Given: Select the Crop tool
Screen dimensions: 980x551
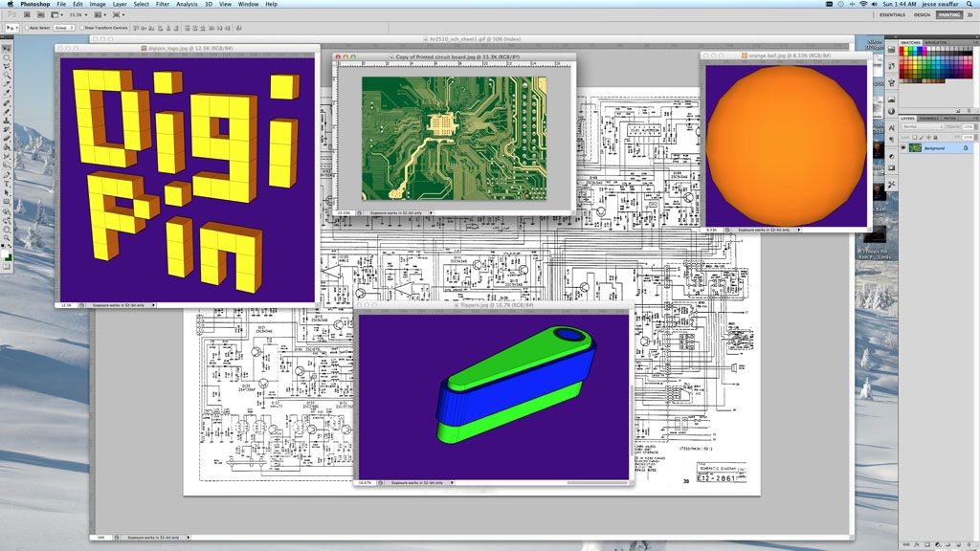Looking at the screenshot, I should click(7, 84).
